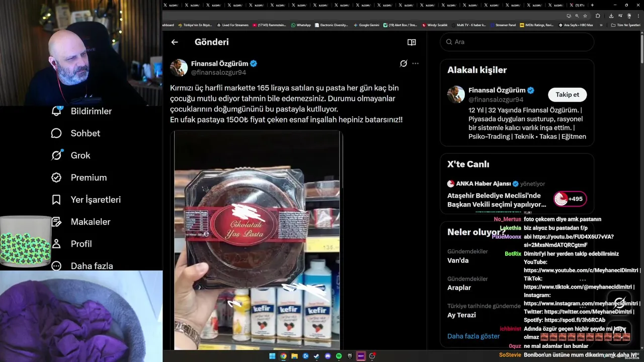Open the cake photo in the post

pyautogui.click(x=257, y=240)
